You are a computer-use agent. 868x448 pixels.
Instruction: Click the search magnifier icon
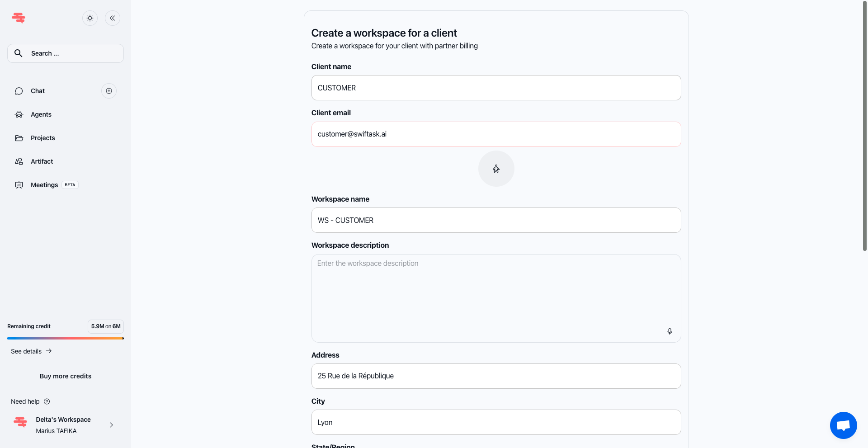pos(19,53)
